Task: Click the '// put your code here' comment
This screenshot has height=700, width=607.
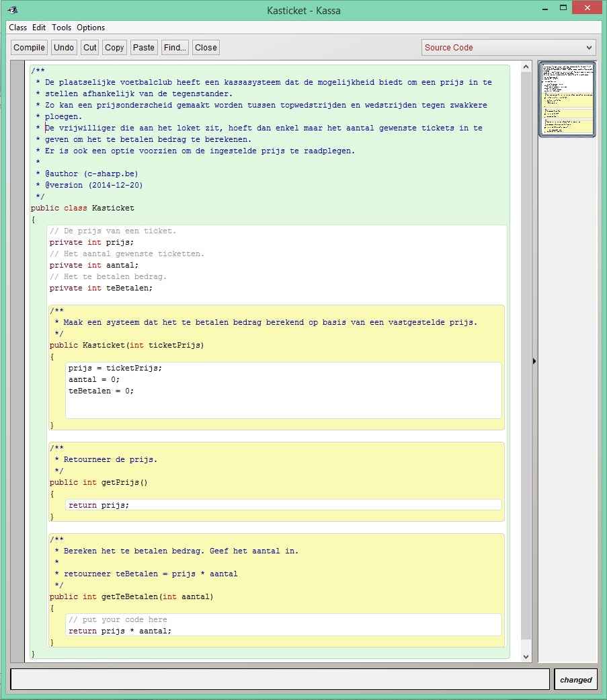Action: [x=118, y=619]
